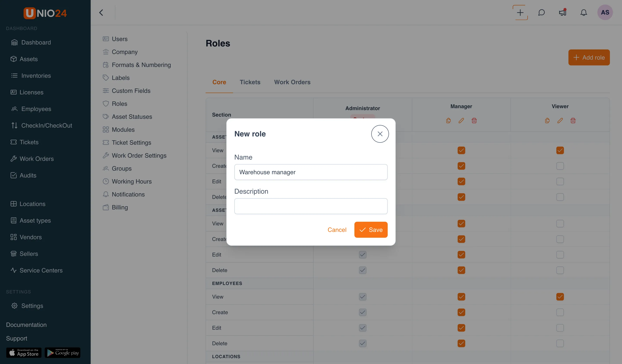
Task: Click the Name input field
Action: point(311,172)
